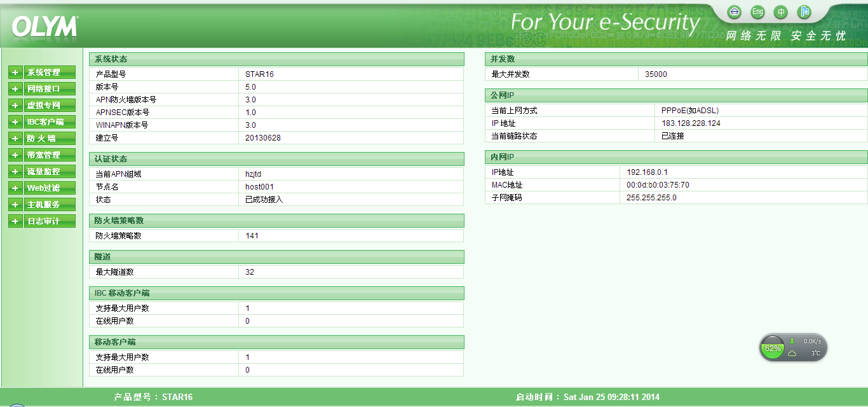
Task: Click the public IP address 183.128.228.124
Action: coord(691,123)
